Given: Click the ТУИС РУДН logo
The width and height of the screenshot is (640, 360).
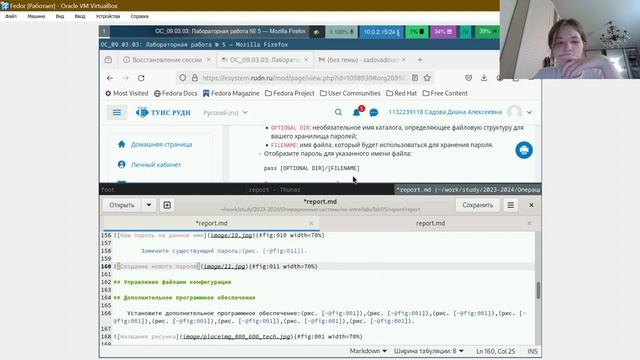Looking at the screenshot, I should pyautogui.click(x=163, y=112).
